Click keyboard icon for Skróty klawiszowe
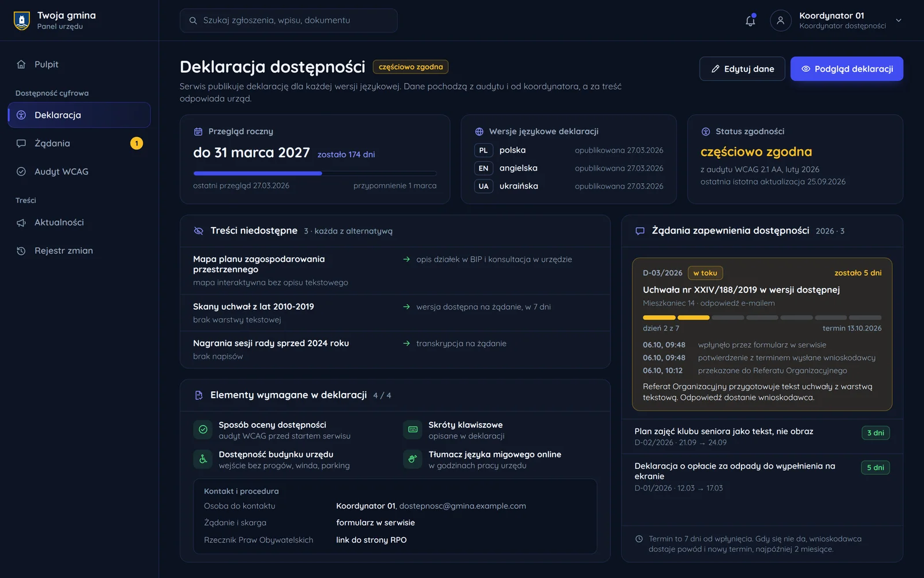Image resolution: width=924 pixels, height=578 pixels. coord(413,429)
